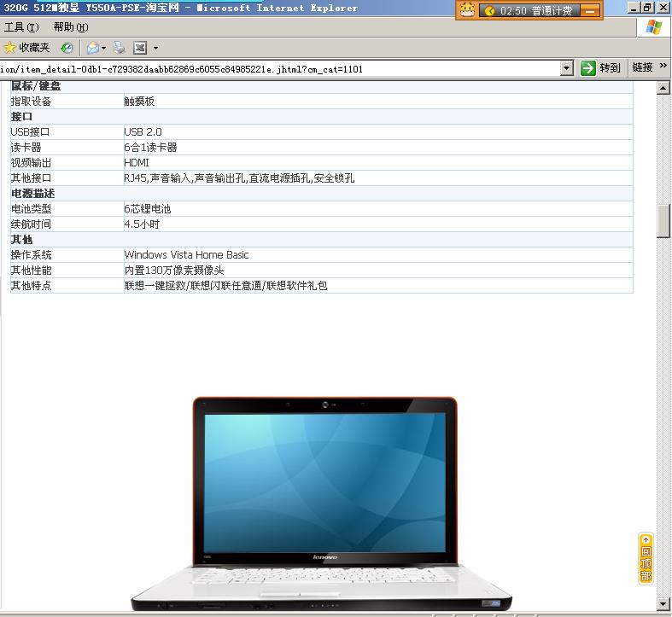Open the 收藏夹 favorites panel
The height and width of the screenshot is (617, 672).
coord(26,48)
